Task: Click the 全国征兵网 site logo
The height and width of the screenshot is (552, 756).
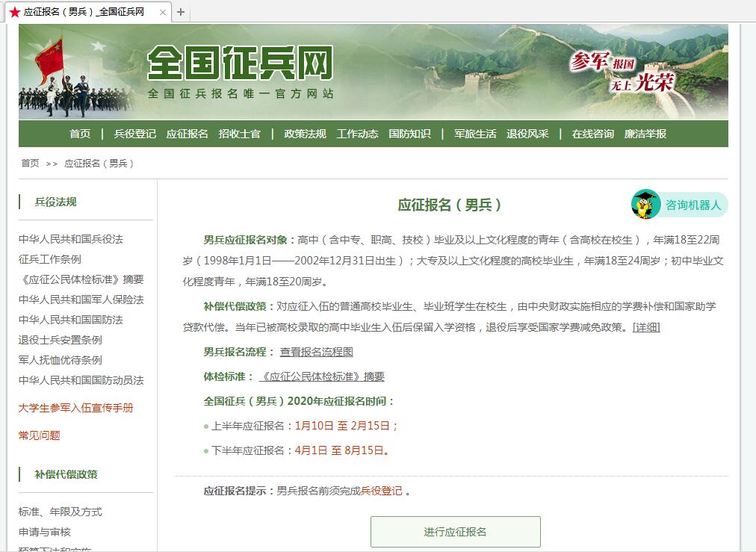Action: [x=240, y=64]
